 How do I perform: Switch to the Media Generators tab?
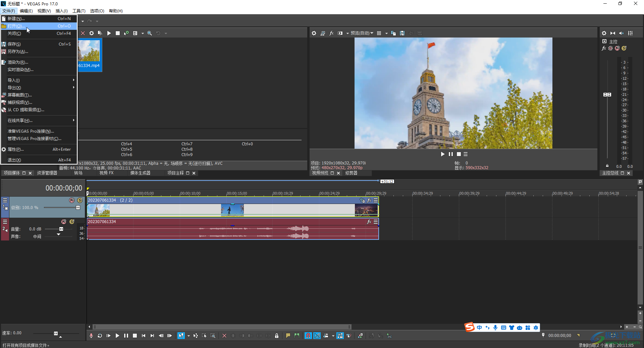click(x=140, y=173)
